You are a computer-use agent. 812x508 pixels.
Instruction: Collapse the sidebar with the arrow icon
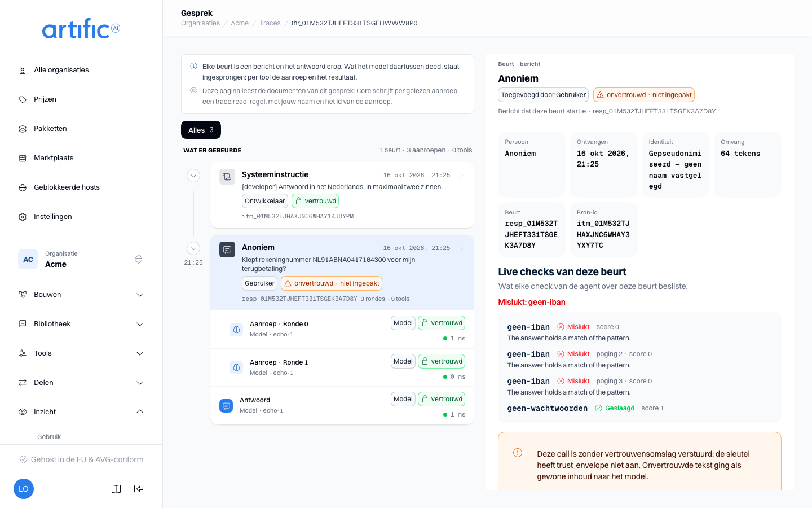tap(139, 489)
